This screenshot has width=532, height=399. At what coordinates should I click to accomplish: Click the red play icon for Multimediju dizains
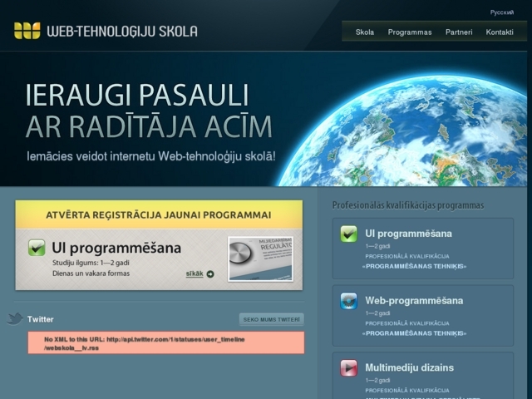coord(349,367)
